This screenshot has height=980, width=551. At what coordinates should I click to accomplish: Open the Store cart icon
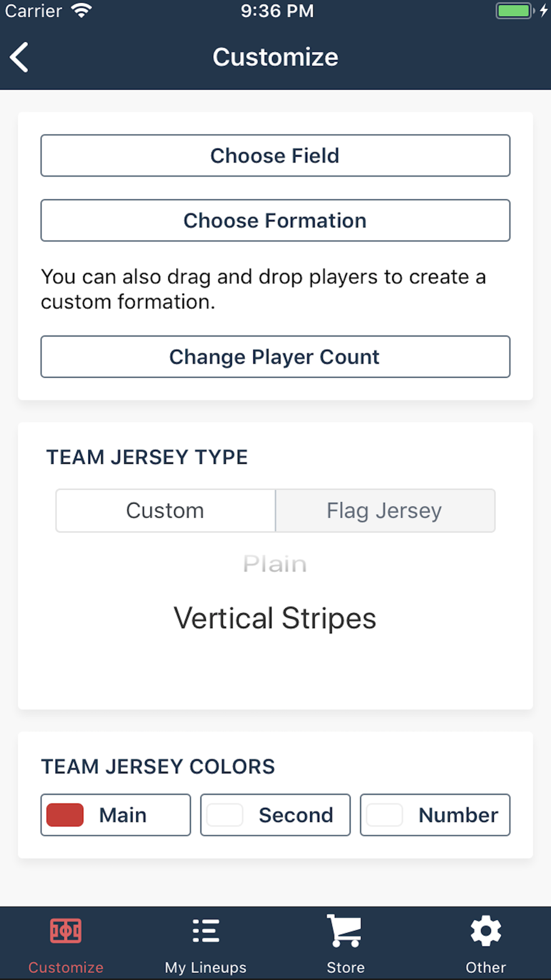(345, 931)
